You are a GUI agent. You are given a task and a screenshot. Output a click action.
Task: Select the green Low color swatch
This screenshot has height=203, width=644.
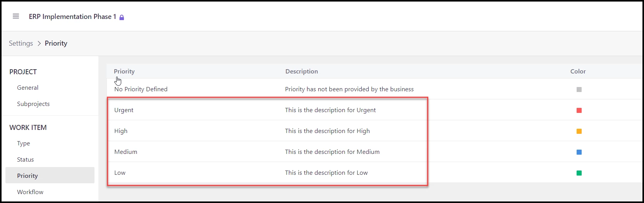tap(579, 173)
